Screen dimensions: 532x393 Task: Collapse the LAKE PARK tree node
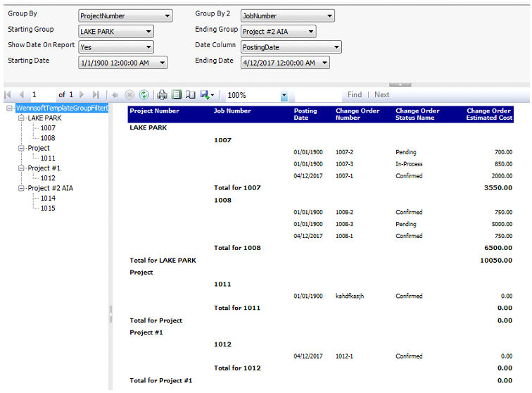[22, 118]
